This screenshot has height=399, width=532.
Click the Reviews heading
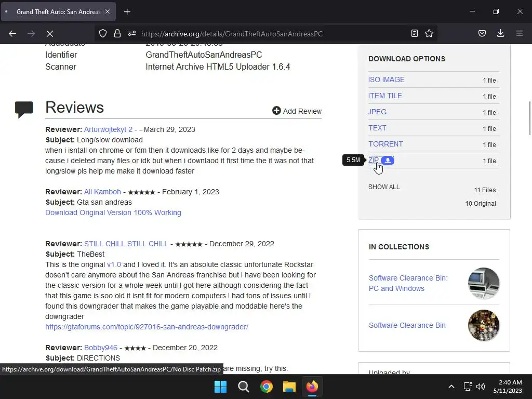tap(74, 107)
